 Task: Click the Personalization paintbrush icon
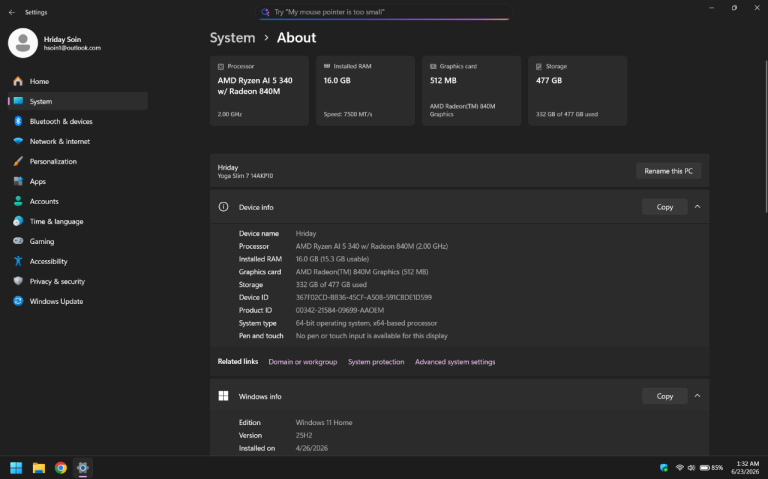18,161
